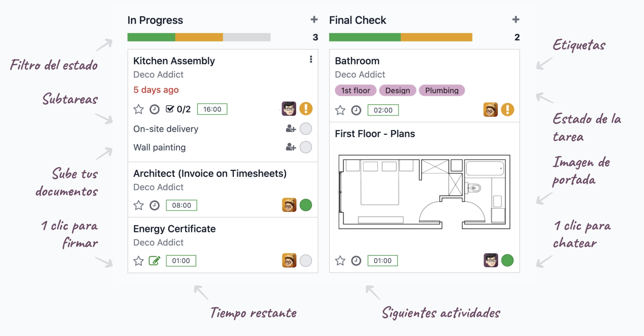This screenshot has height=336, width=644.
Task: Open the Kitchen Assembly three-dot menu
Action: point(311,59)
